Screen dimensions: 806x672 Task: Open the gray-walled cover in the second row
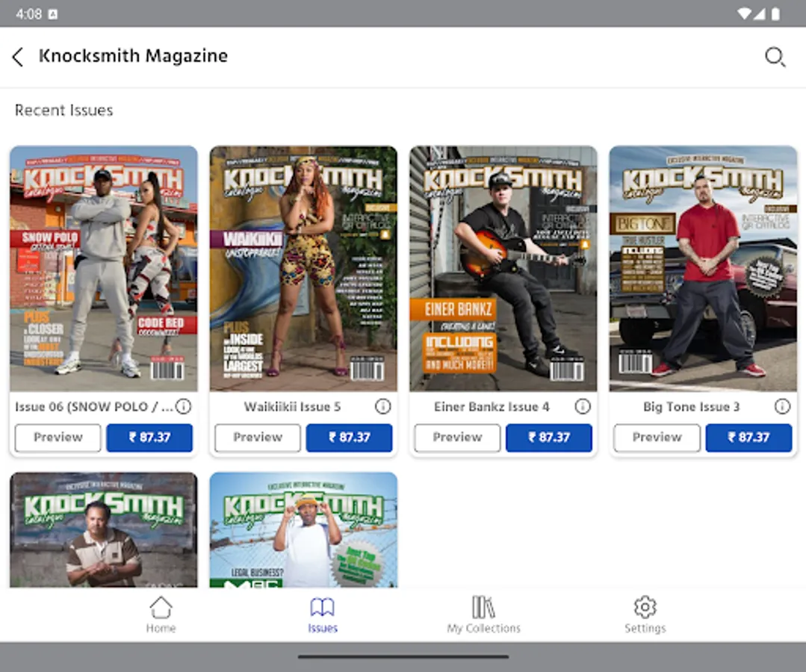coord(104,529)
